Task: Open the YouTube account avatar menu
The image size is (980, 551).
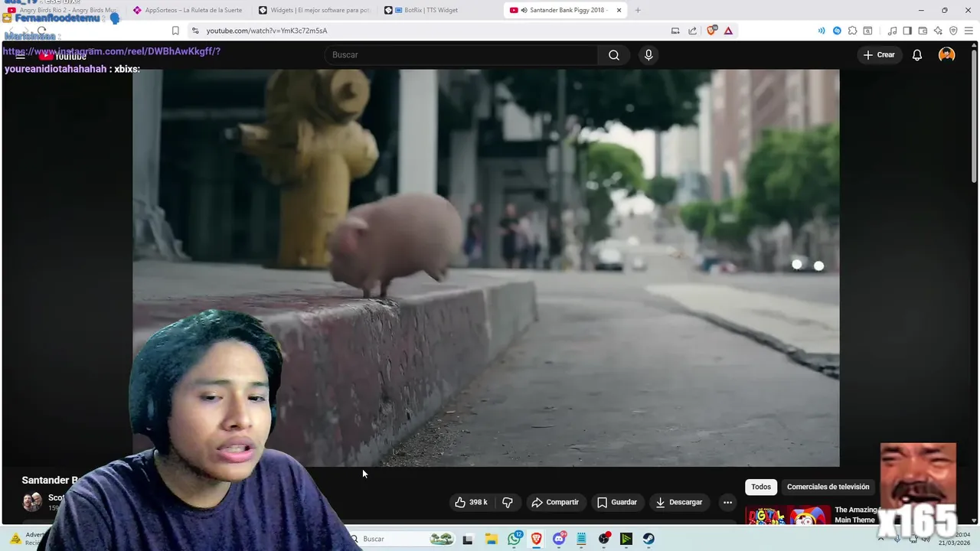Action: (947, 55)
